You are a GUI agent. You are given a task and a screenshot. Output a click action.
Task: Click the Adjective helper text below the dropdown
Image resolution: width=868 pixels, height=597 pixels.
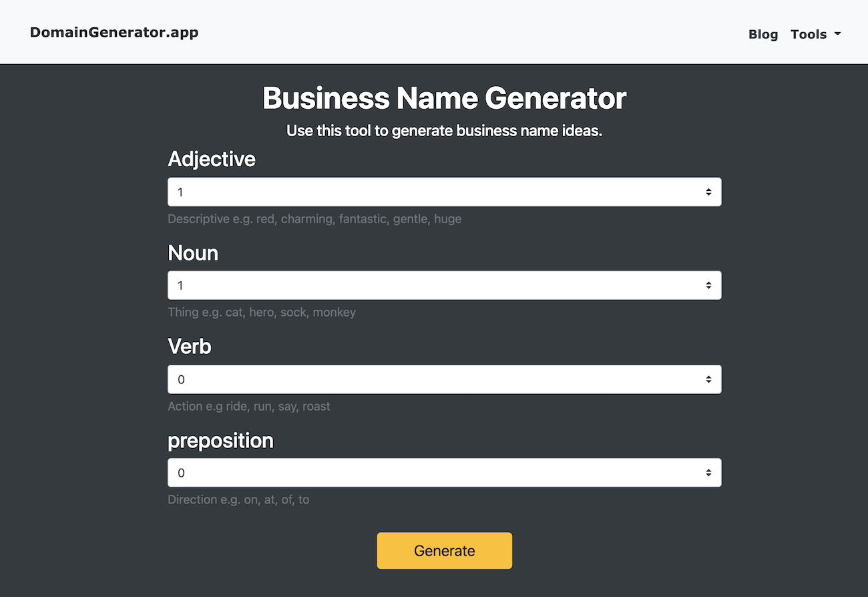(x=314, y=219)
